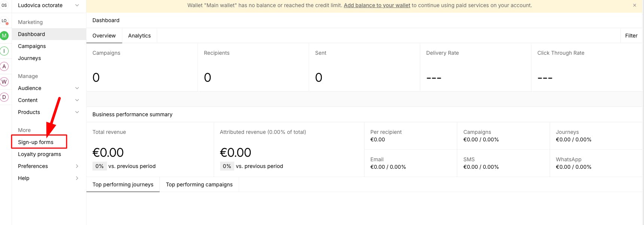
Task: Open Loyalty programs in the sidebar
Action: (x=39, y=154)
